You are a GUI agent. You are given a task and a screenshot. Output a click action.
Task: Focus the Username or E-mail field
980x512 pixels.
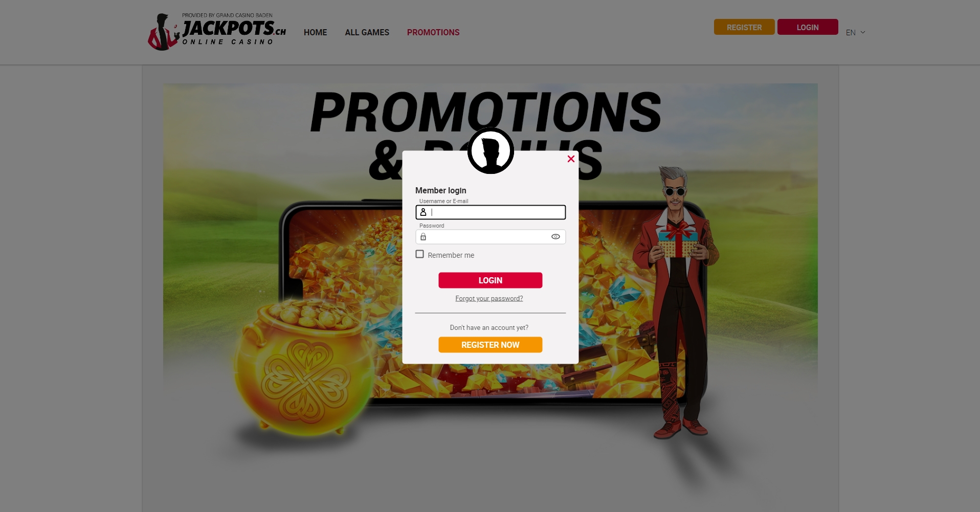coord(491,212)
